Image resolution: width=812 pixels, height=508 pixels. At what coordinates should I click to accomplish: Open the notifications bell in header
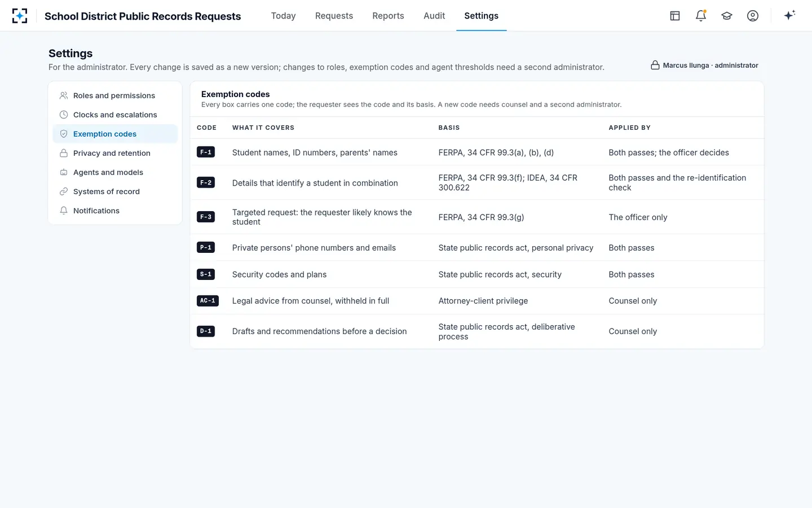pos(701,16)
